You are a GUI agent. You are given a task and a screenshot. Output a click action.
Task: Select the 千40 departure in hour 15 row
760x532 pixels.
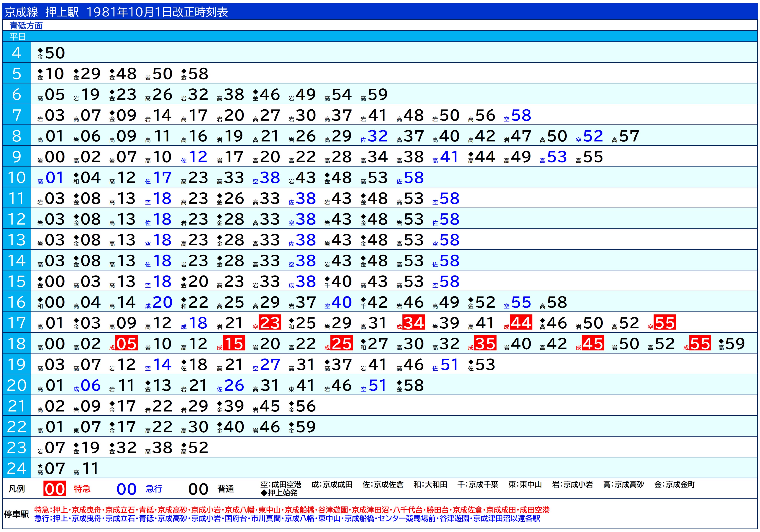tap(338, 281)
